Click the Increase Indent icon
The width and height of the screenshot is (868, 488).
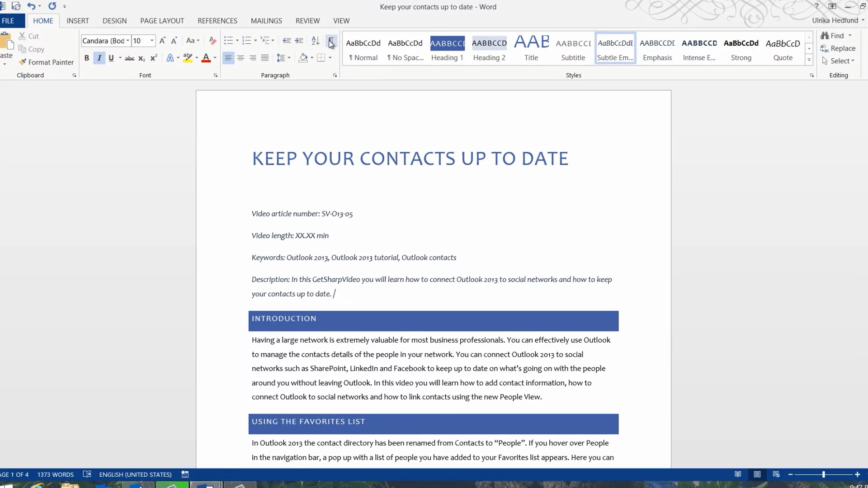(299, 41)
